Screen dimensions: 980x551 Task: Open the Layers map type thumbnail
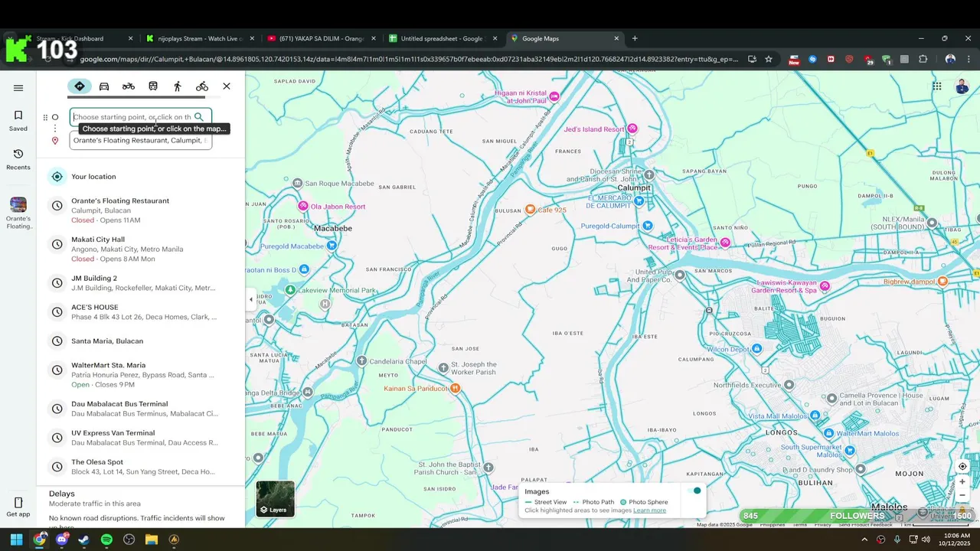coord(275,499)
